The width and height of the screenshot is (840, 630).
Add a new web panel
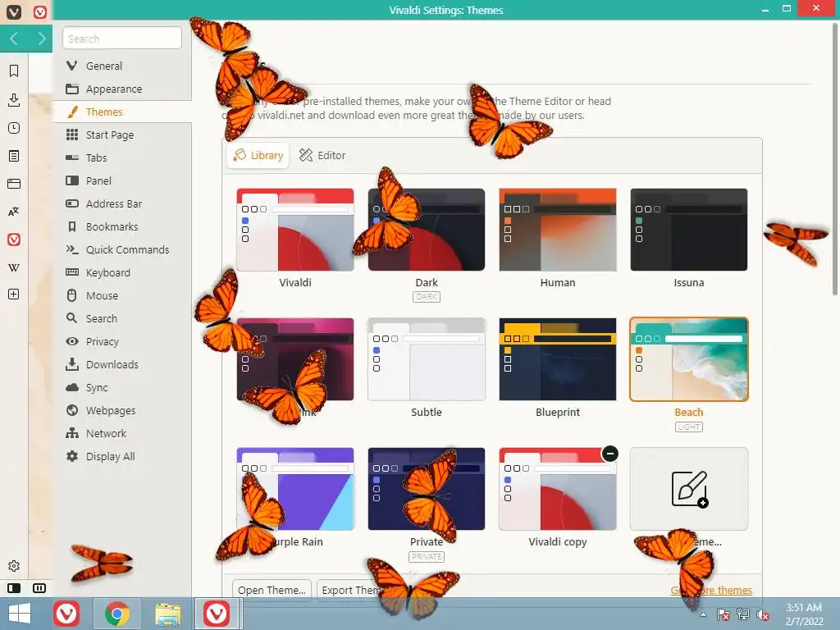click(x=14, y=294)
